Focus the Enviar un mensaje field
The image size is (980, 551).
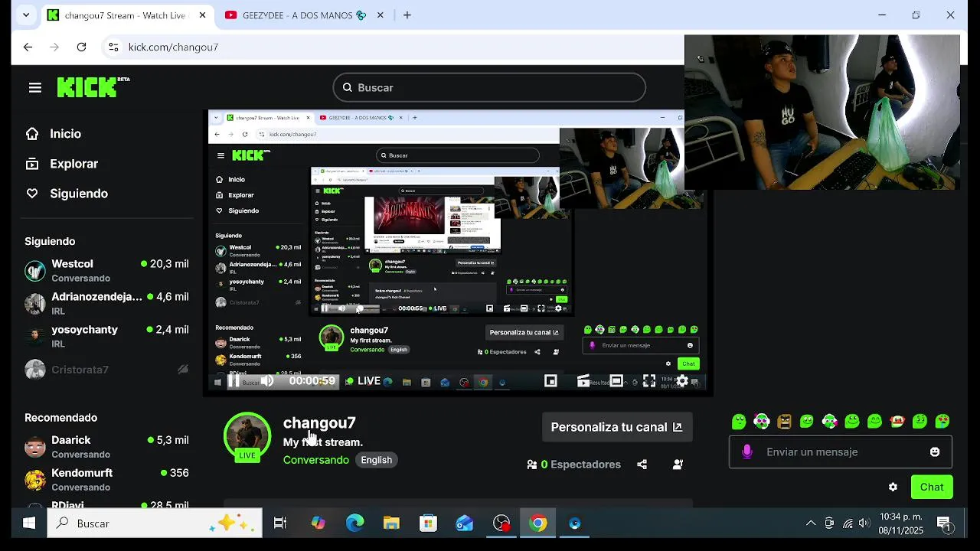(841, 452)
